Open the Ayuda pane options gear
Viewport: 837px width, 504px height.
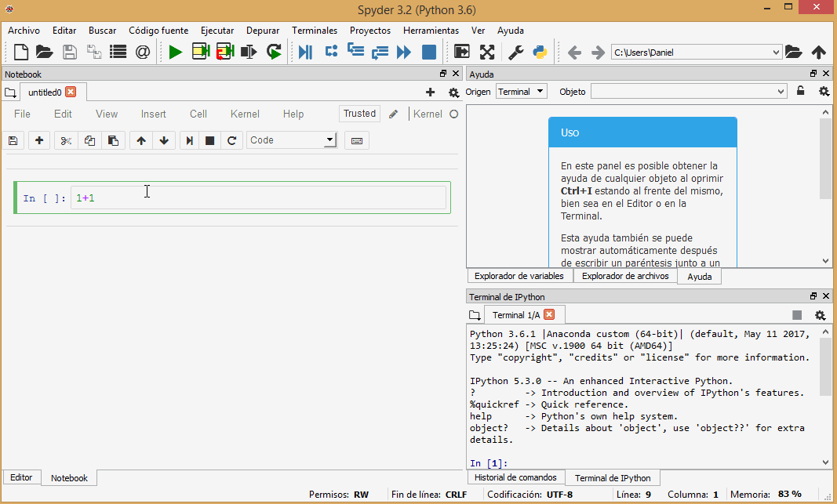click(824, 91)
